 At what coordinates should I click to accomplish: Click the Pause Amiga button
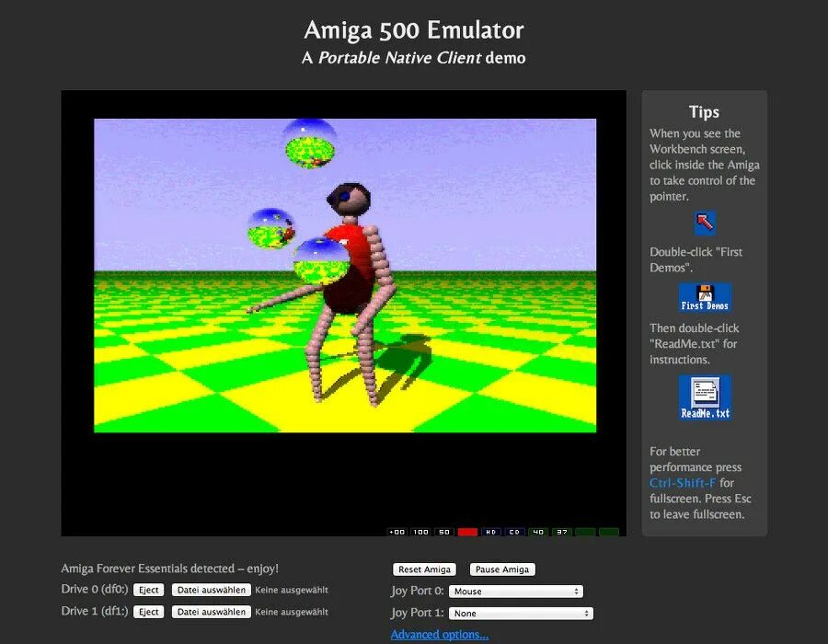point(502,569)
